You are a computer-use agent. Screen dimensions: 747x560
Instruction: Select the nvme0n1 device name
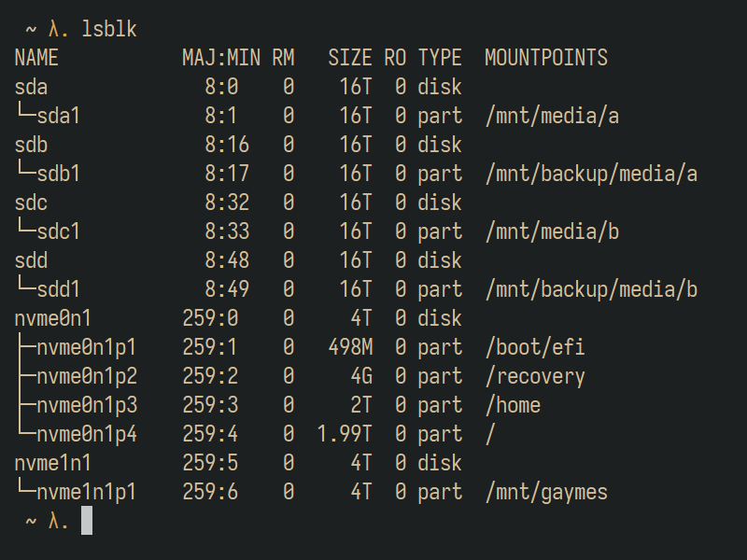53,318
